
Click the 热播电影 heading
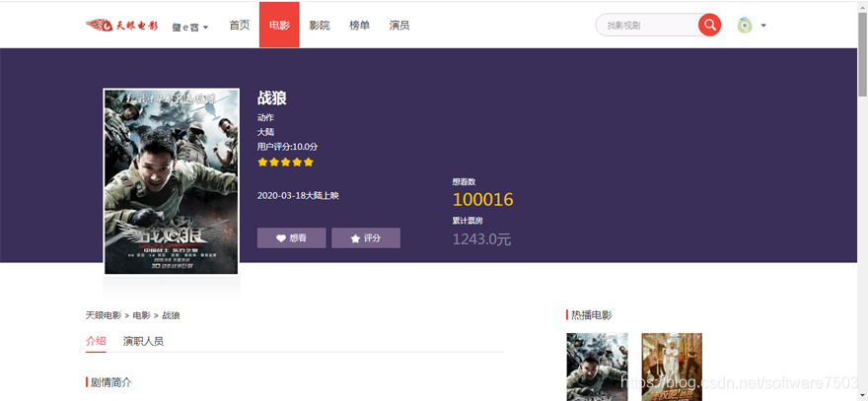tap(592, 315)
